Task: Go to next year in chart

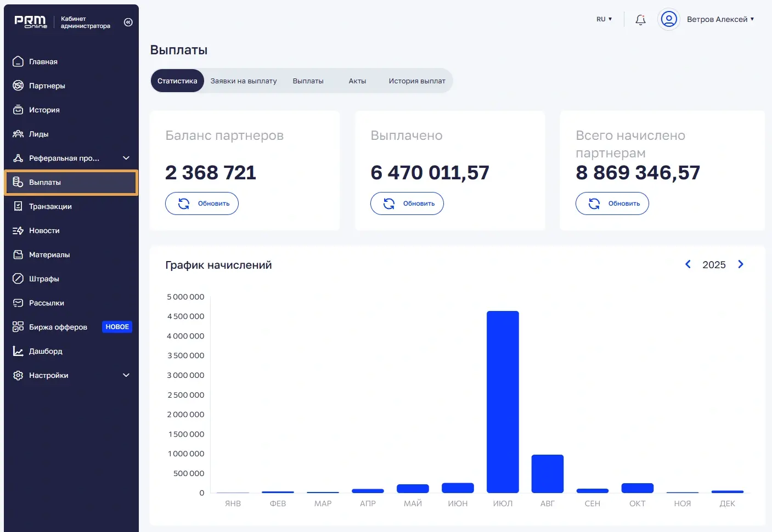Action: (x=741, y=264)
